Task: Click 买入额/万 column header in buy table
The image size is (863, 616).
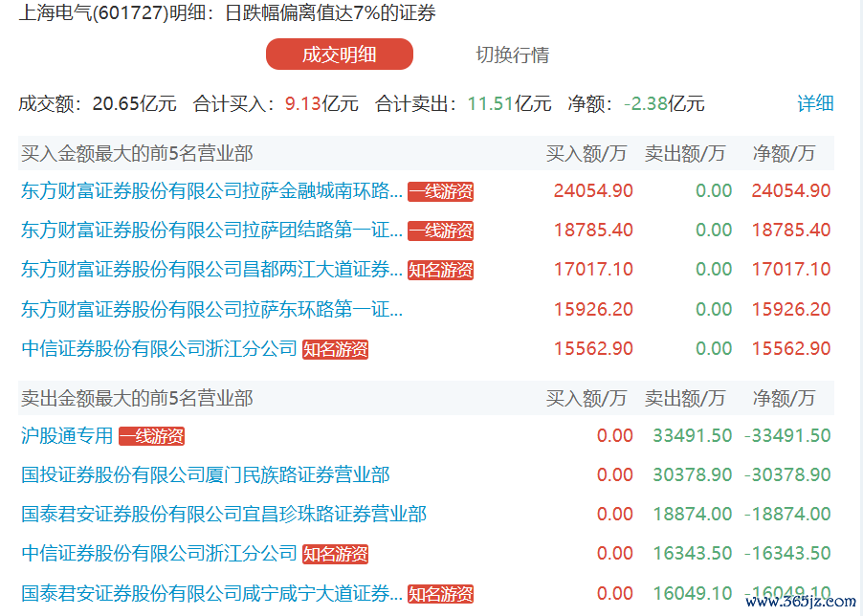Action: pyautogui.click(x=586, y=153)
